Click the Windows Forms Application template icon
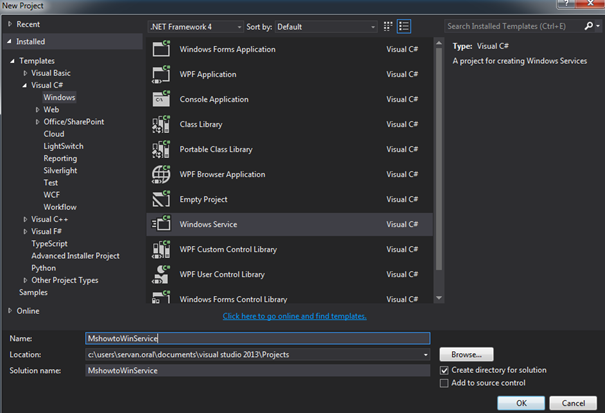This screenshot has height=413, width=605. point(161,49)
